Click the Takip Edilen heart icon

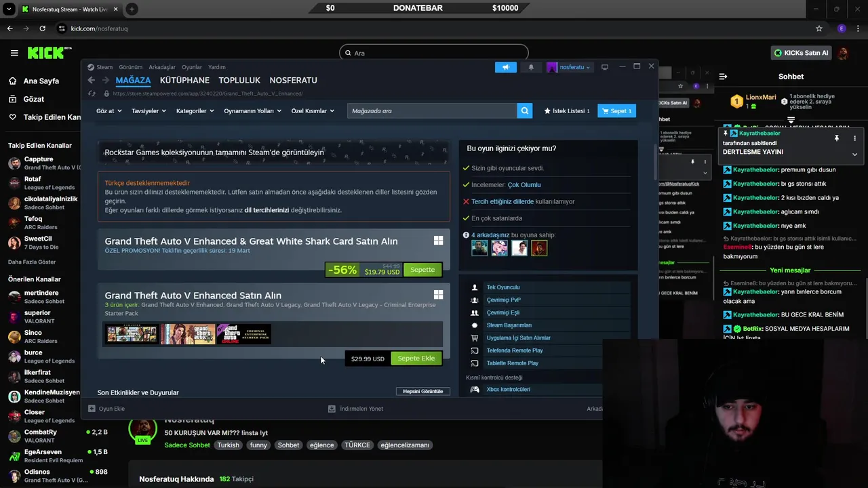[12, 117]
